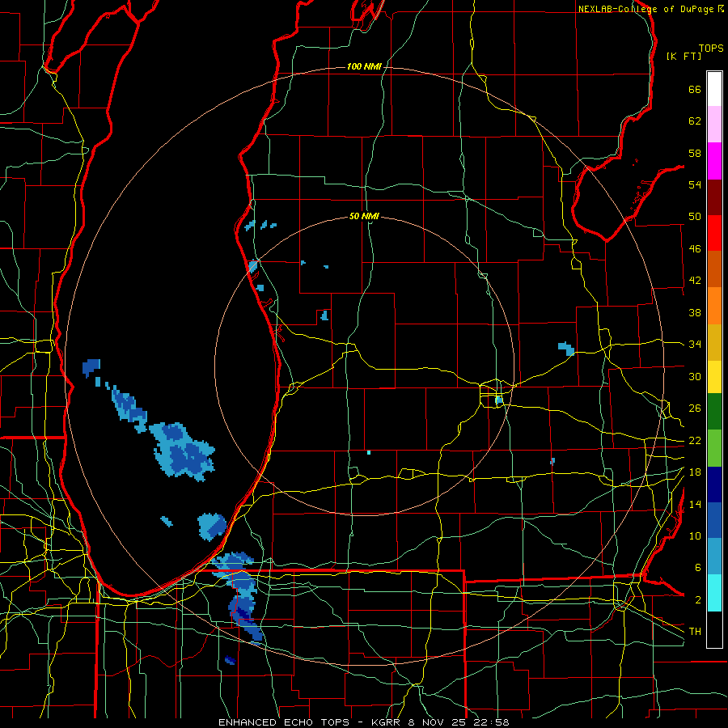Click the '54' legend value
Image resolution: width=728 pixels, height=728 pixels.
tap(695, 184)
